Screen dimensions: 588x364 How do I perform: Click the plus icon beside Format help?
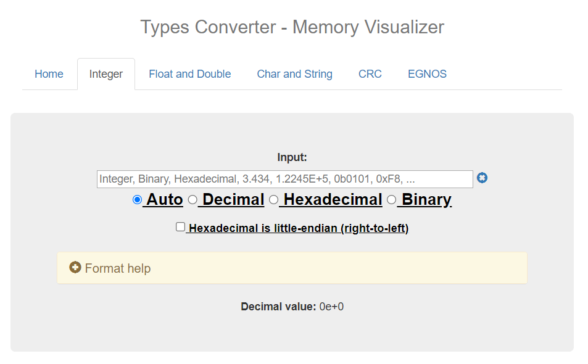75,268
